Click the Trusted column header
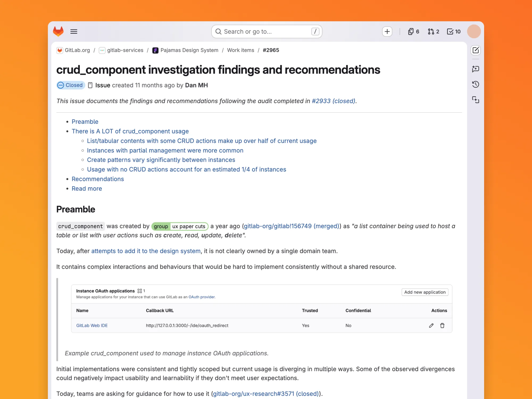Viewport: 532px width, 399px height. point(310,310)
